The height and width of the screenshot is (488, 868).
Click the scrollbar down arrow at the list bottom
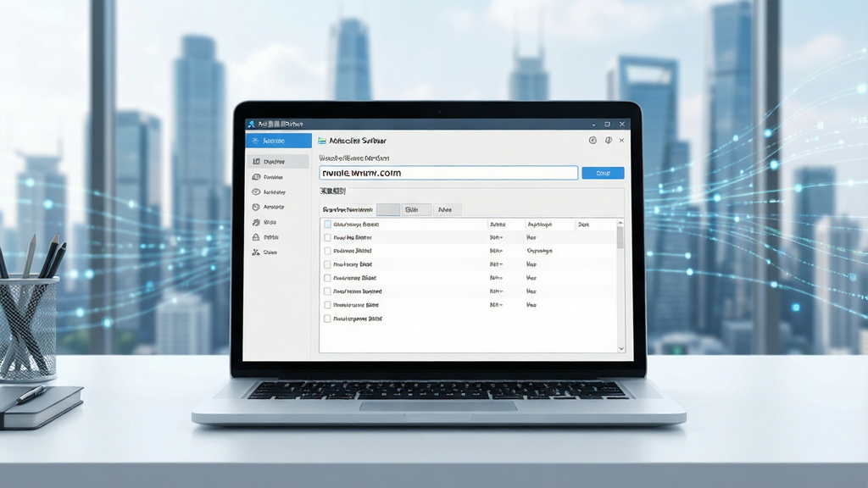(621, 348)
